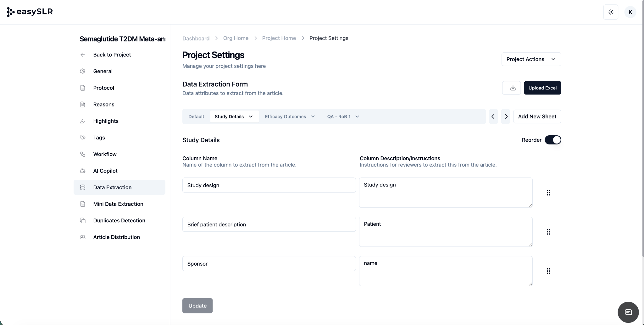Click the easySLR logo

(x=30, y=12)
